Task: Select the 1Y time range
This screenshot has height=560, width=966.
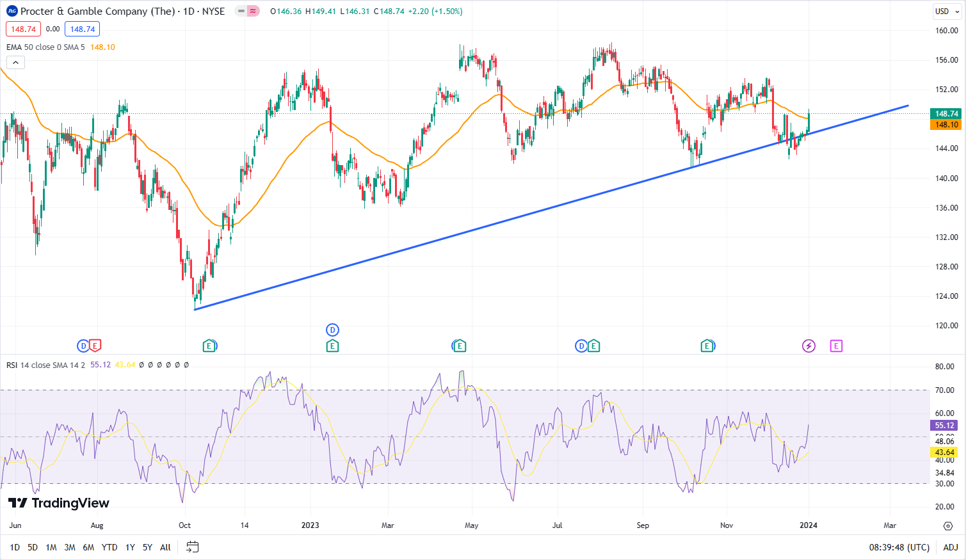Action: pyautogui.click(x=130, y=547)
